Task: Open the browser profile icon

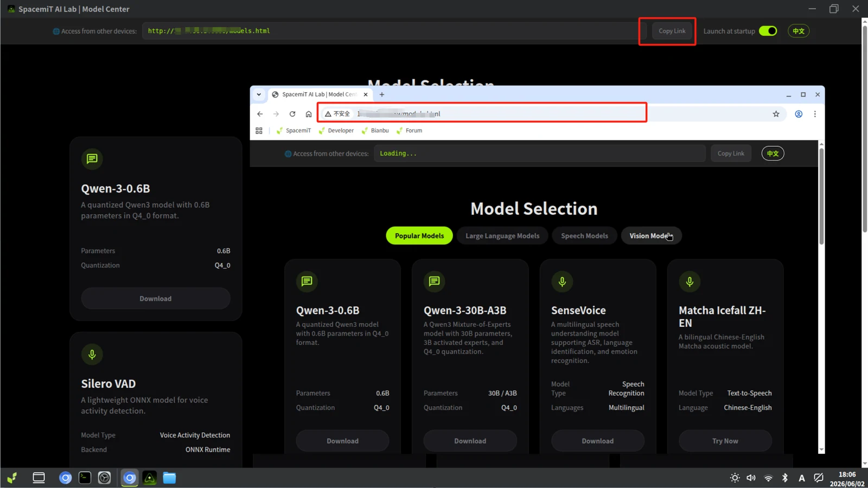Action: pos(799,114)
